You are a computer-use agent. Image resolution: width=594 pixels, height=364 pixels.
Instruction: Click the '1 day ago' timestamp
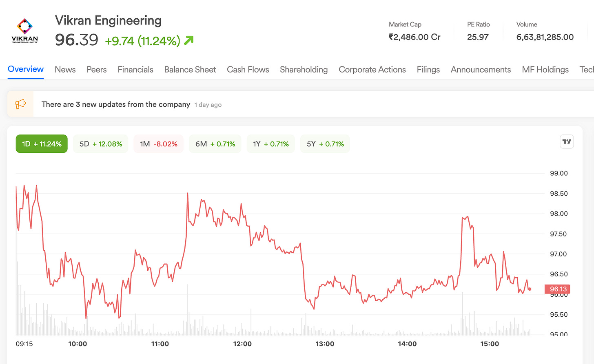pos(208,105)
